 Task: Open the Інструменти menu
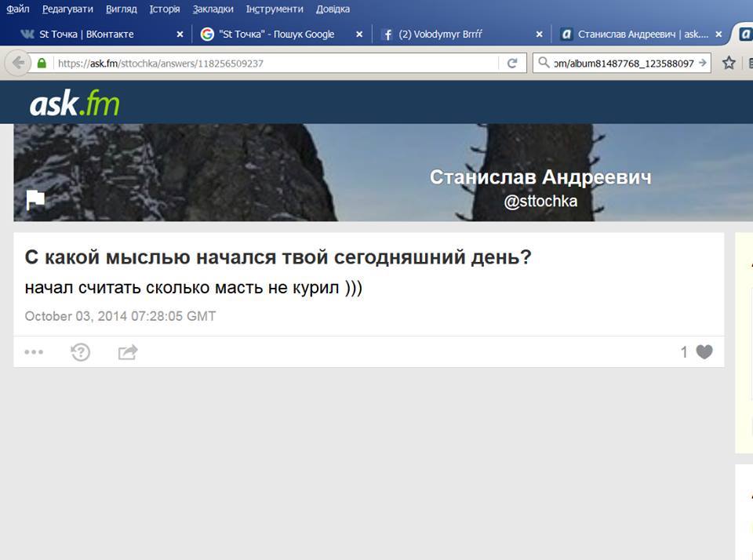coord(275,9)
